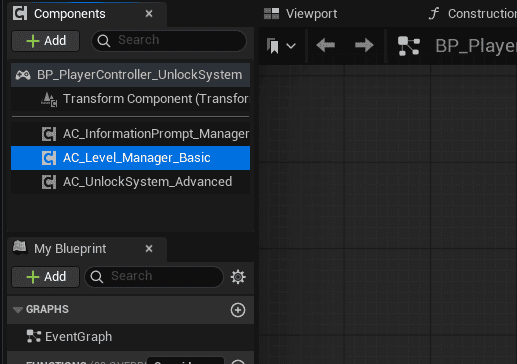This screenshot has width=517, height=364.
Task: Search components in the Components panel
Action: [x=169, y=41]
